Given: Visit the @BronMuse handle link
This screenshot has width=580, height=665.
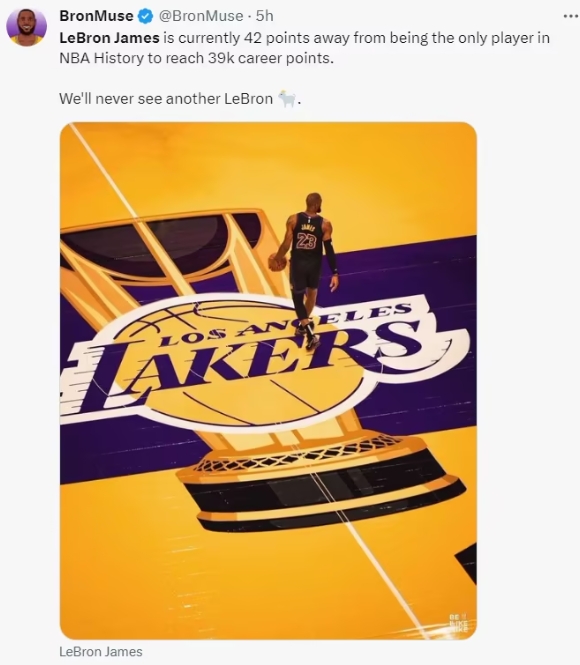Looking at the screenshot, I should (201, 16).
